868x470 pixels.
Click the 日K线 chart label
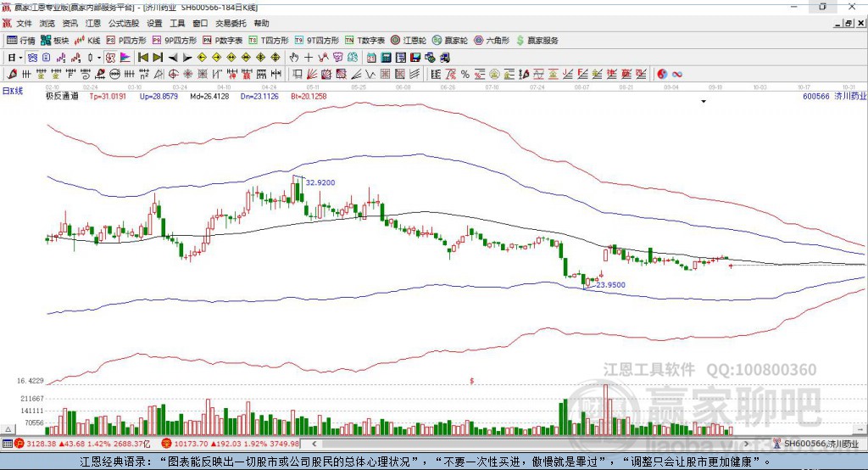click(12, 91)
